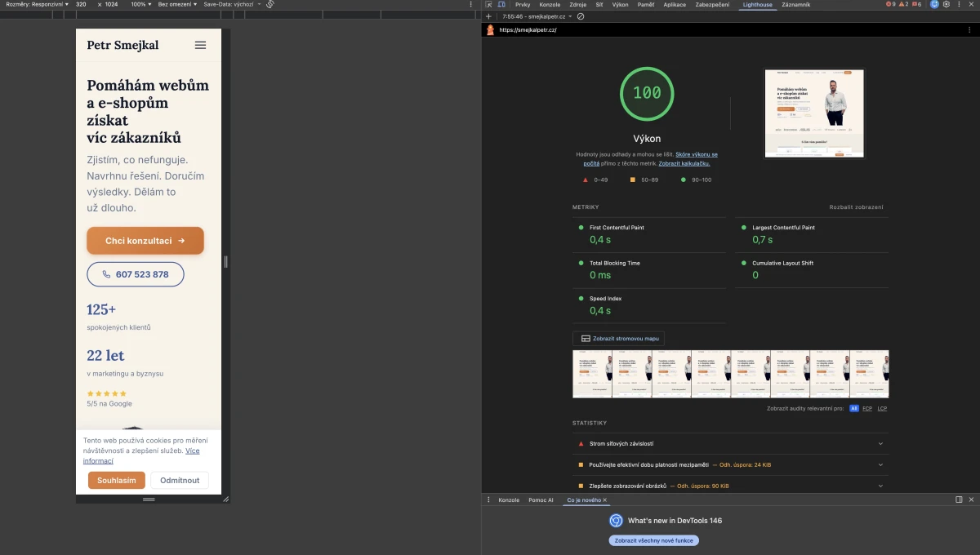Toggle the LCP audits filter

pyautogui.click(x=882, y=408)
